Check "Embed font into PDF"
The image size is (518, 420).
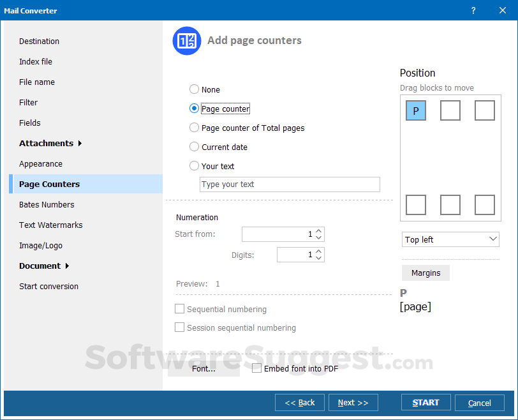[256, 368]
